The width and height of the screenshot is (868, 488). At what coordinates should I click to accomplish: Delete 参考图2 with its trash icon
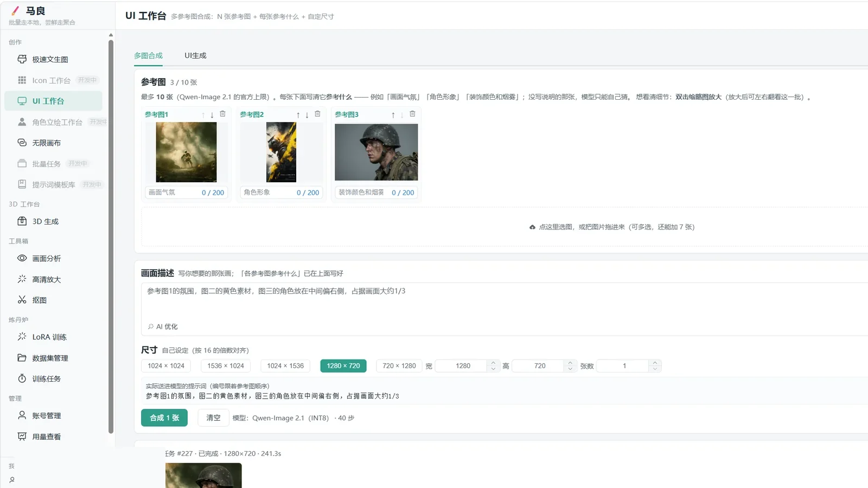coord(317,114)
